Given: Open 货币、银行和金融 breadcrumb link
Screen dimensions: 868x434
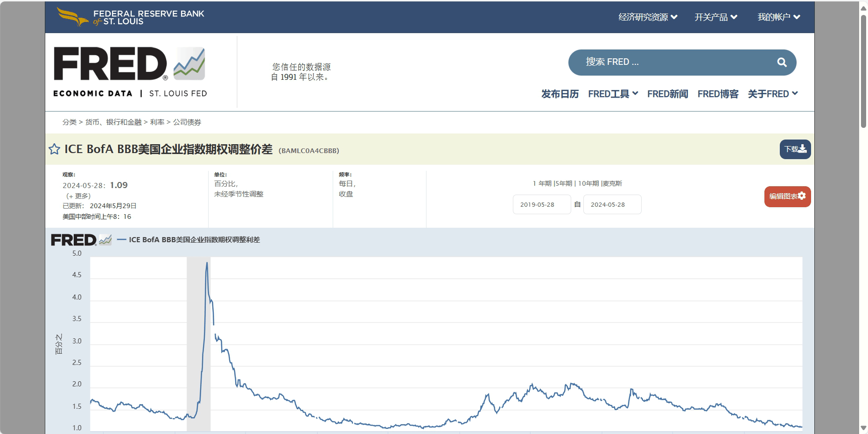Looking at the screenshot, I should point(113,122).
